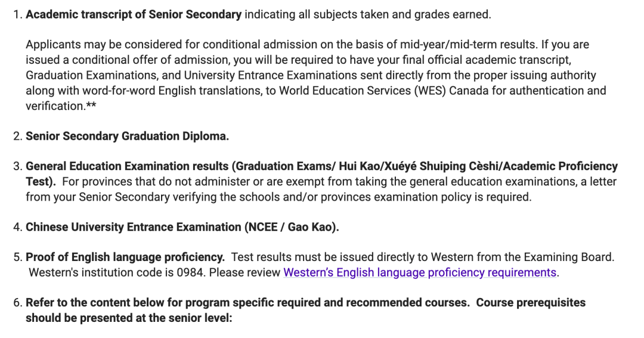Click the 'Senior Secondary Graduation Diploma.' item
Screen dimensions: 644x338
(x=127, y=136)
